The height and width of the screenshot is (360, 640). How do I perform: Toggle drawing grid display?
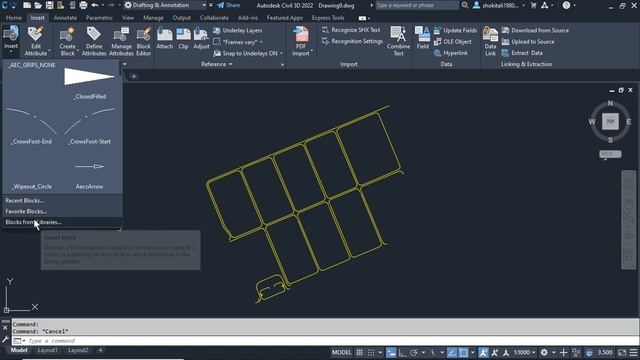360,352
